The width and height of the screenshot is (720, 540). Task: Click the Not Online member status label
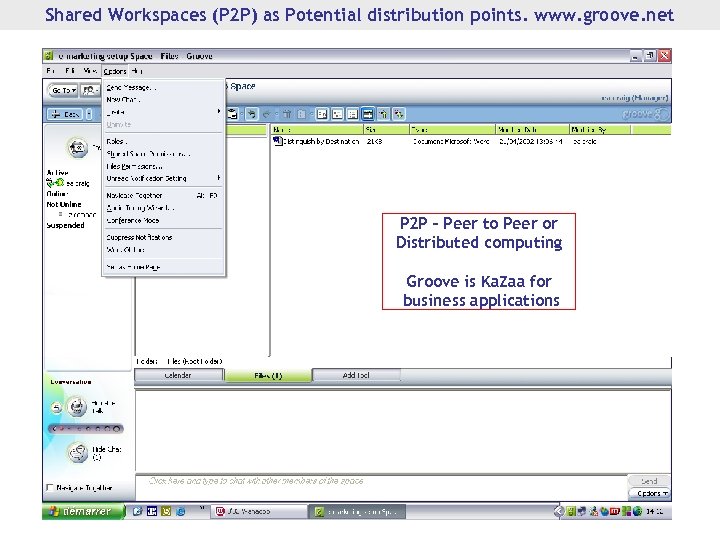64,204
